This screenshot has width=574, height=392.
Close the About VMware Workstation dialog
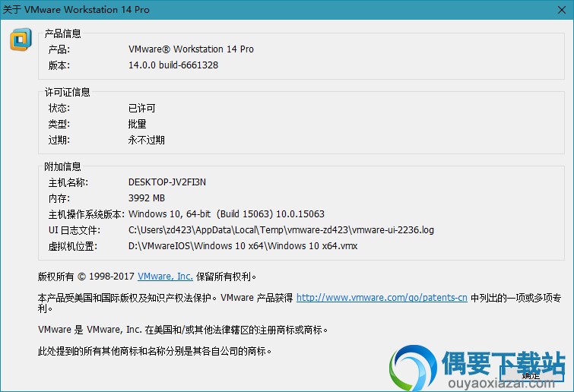coord(562,10)
